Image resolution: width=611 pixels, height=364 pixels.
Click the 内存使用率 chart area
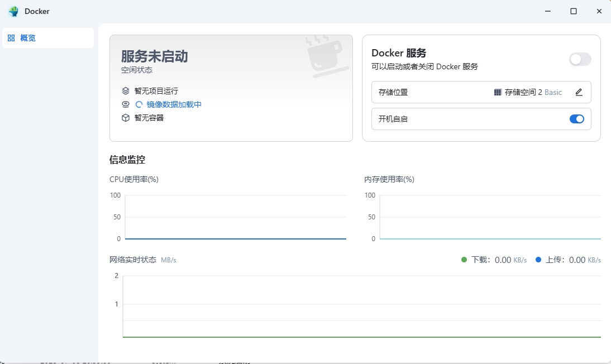tap(490, 217)
